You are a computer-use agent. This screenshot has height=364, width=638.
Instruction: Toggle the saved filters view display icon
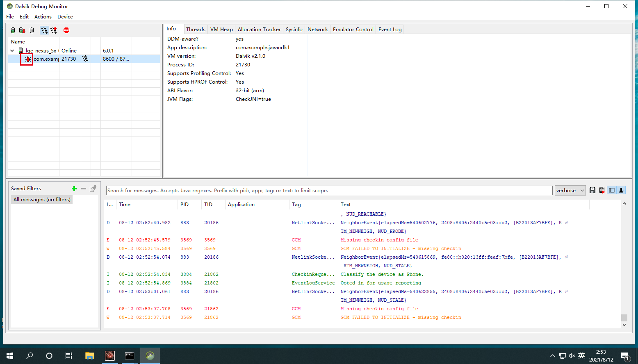[x=612, y=190]
